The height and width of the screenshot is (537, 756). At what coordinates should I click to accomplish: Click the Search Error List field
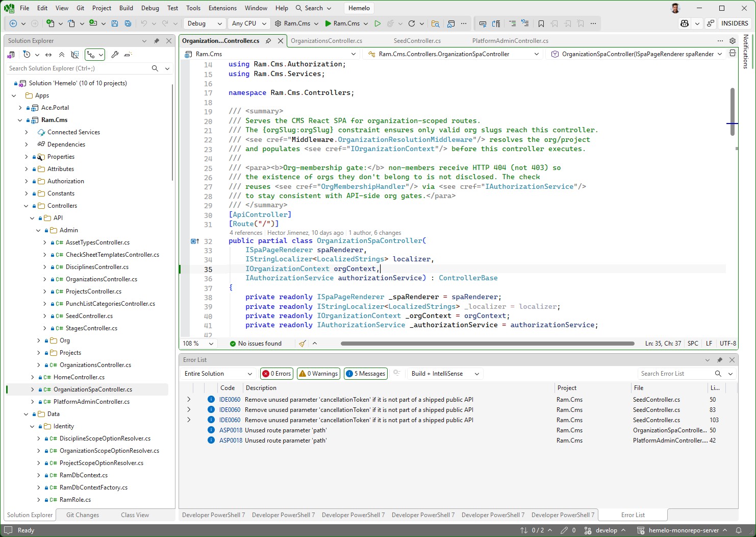674,374
